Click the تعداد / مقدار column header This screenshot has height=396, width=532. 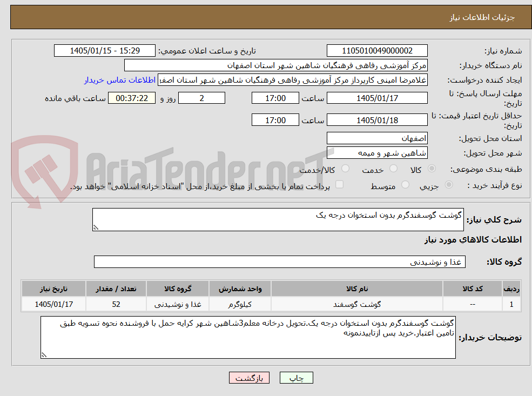(x=116, y=289)
